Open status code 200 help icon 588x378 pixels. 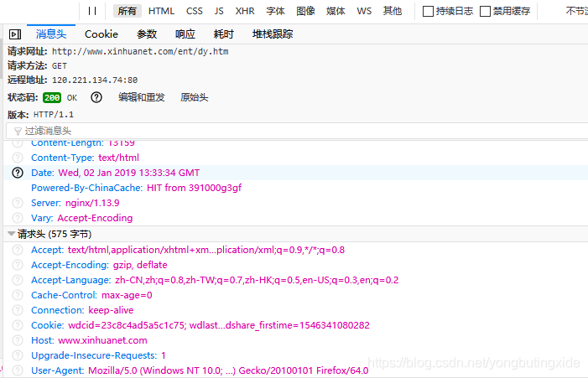[x=96, y=97]
